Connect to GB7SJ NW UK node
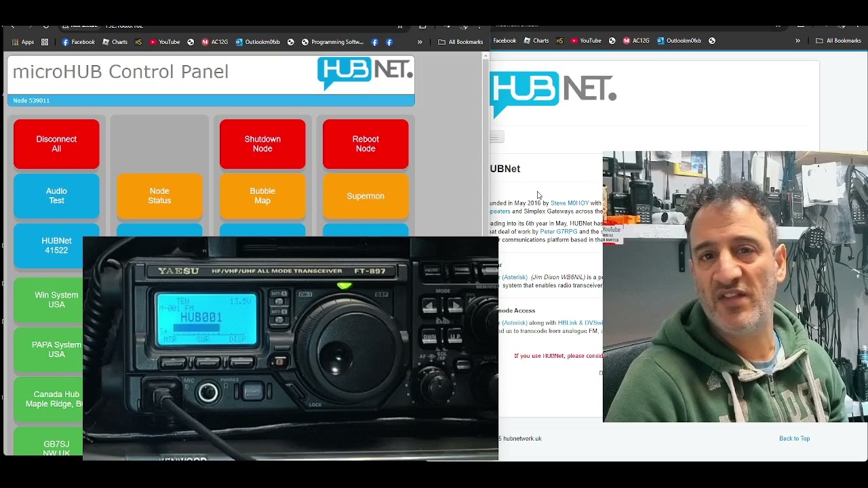The width and height of the screenshot is (868, 488). [x=48, y=441]
